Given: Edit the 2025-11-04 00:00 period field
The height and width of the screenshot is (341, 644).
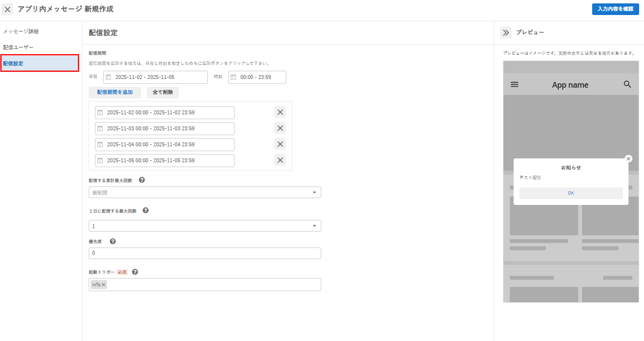Looking at the screenshot, I should [x=165, y=144].
